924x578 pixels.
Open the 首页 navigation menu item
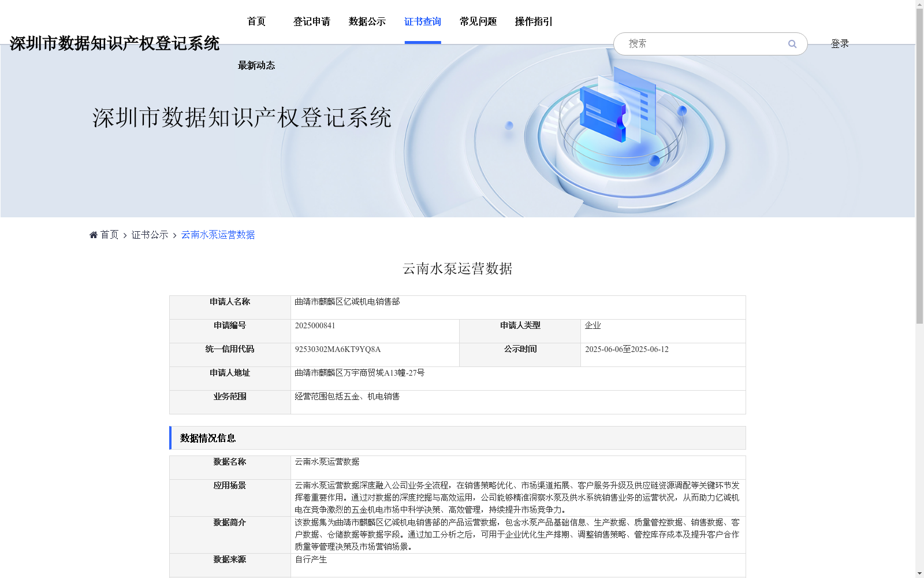pos(256,21)
